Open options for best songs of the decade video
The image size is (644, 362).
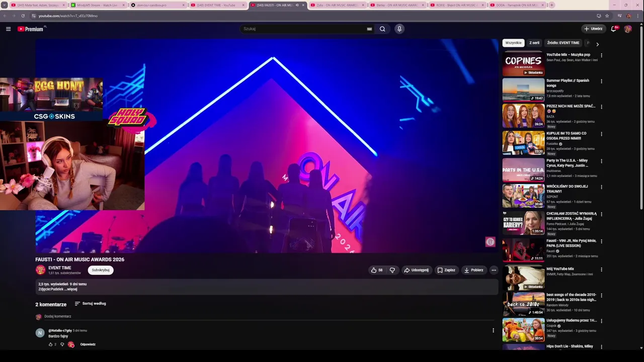601,295
